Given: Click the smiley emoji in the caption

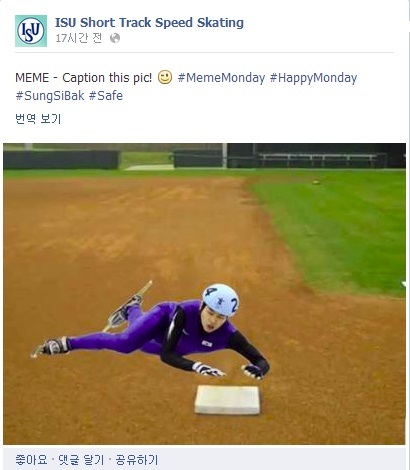Looking at the screenshot, I should coord(165,77).
